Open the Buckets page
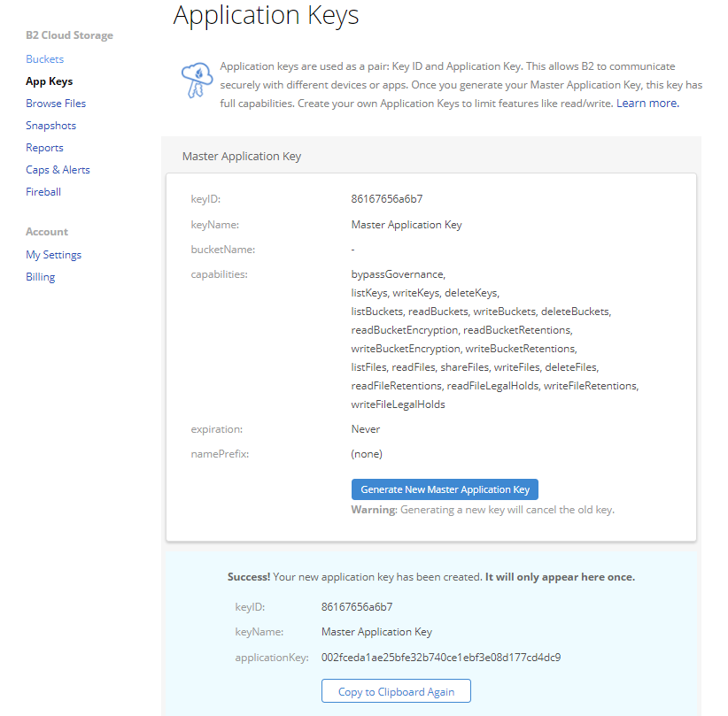Viewport: 728px width, 716px height. click(x=44, y=59)
